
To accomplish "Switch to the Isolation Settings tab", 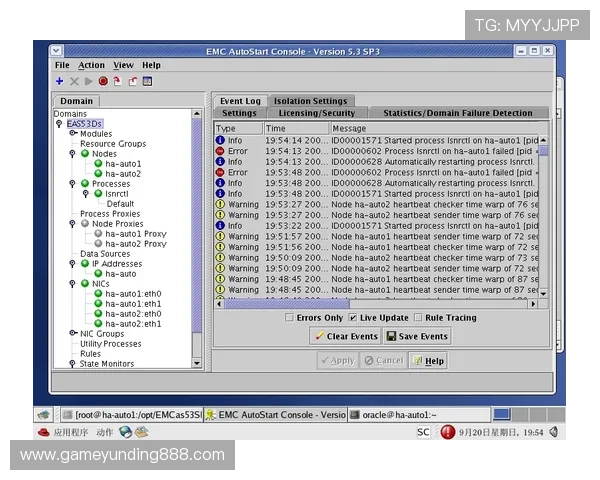I will click(311, 101).
